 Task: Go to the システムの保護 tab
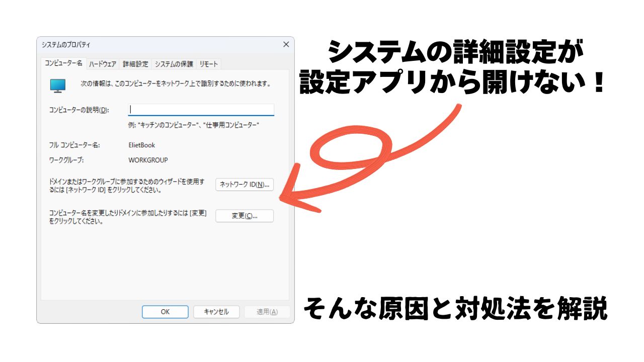click(174, 64)
